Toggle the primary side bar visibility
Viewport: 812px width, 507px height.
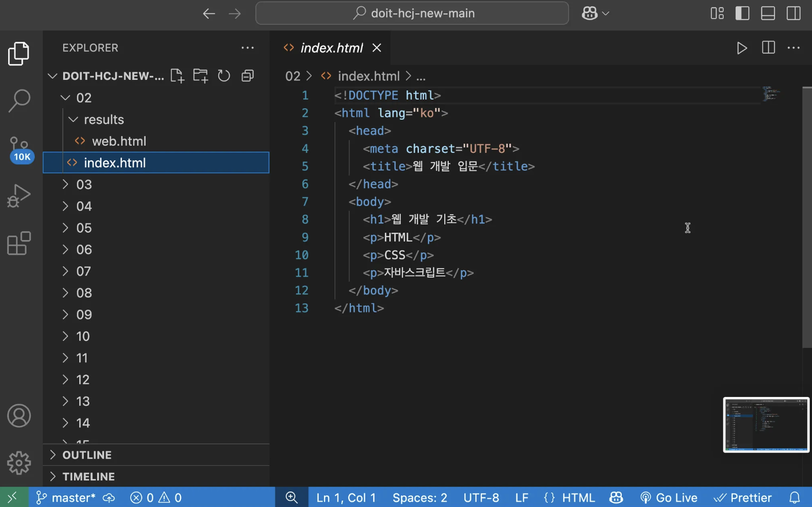point(743,13)
